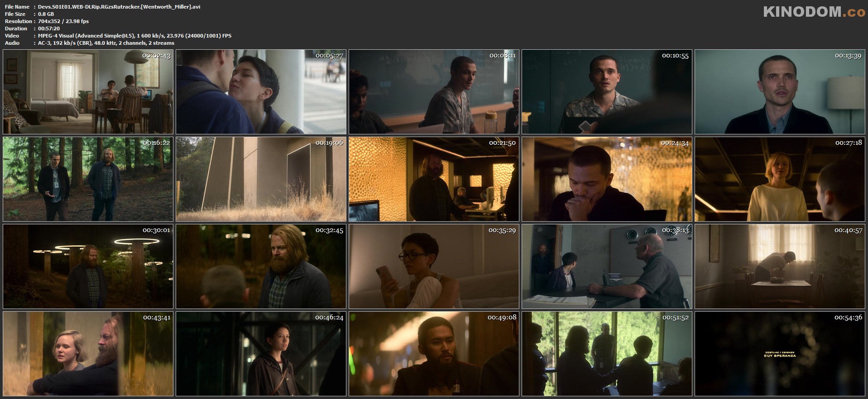This screenshot has height=399, width=868.
Task: Click the resolution value 704x352 / 23.98 fps
Action: pyautogui.click(x=63, y=21)
